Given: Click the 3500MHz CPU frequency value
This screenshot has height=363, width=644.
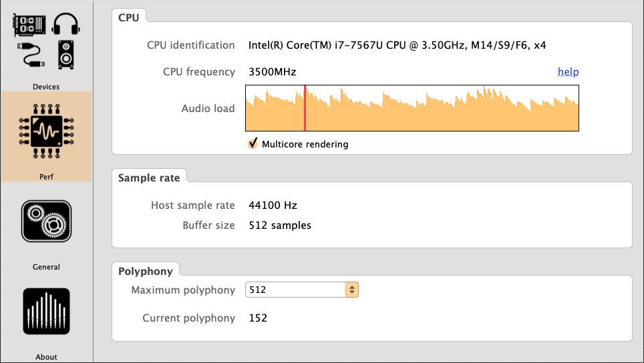Looking at the screenshot, I should (273, 72).
